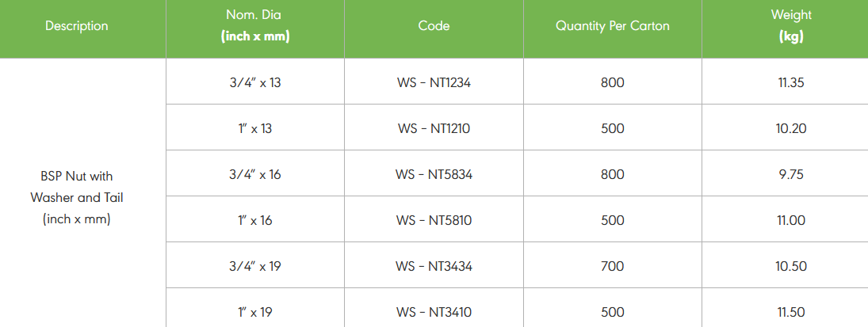The width and height of the screenshot is (868, 327).
Task: Click the 3/4" x 13 diameter cell
Action: [254, 82]
